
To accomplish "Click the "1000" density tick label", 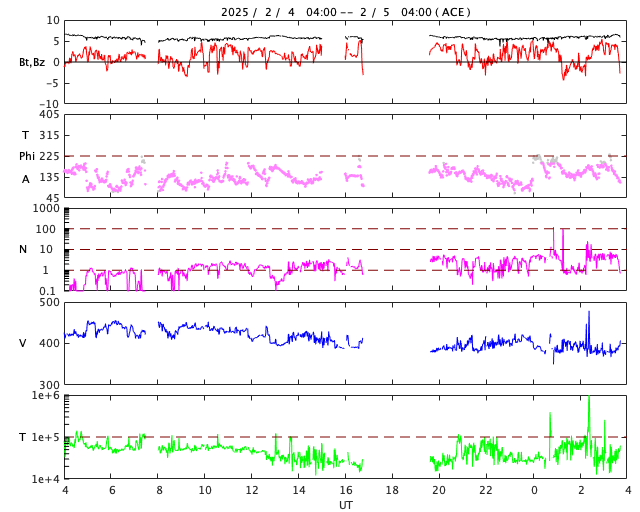I will [46, 208].
